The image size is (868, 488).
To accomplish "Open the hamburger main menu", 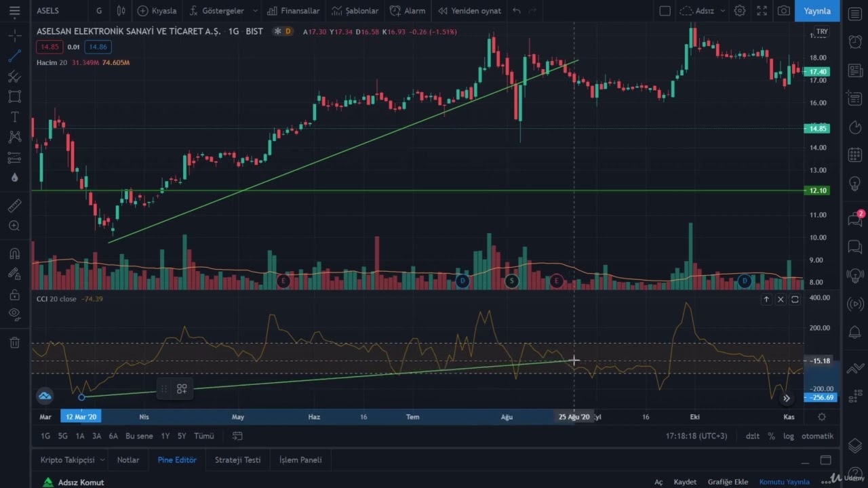I will click(x=14, y=11).
